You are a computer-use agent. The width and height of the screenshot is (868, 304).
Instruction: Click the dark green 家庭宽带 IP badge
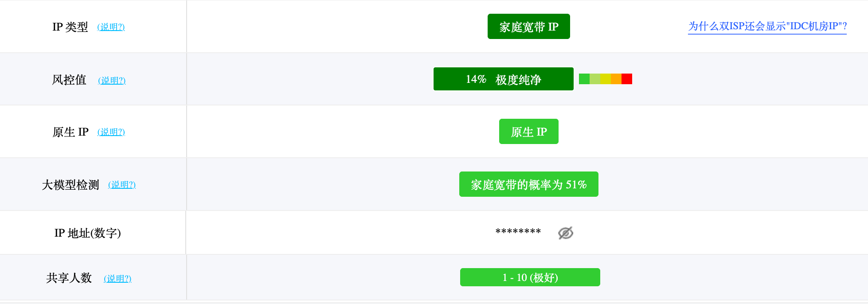click(x=528, y=27)
